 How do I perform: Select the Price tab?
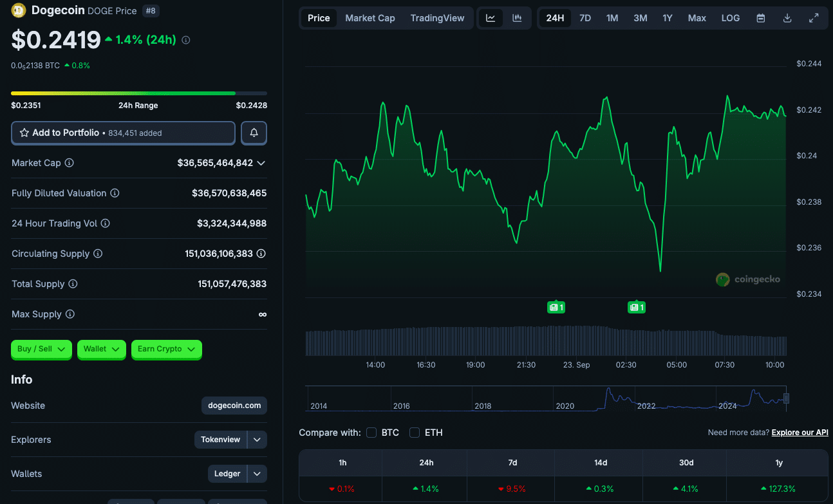(x=319, y=18)
